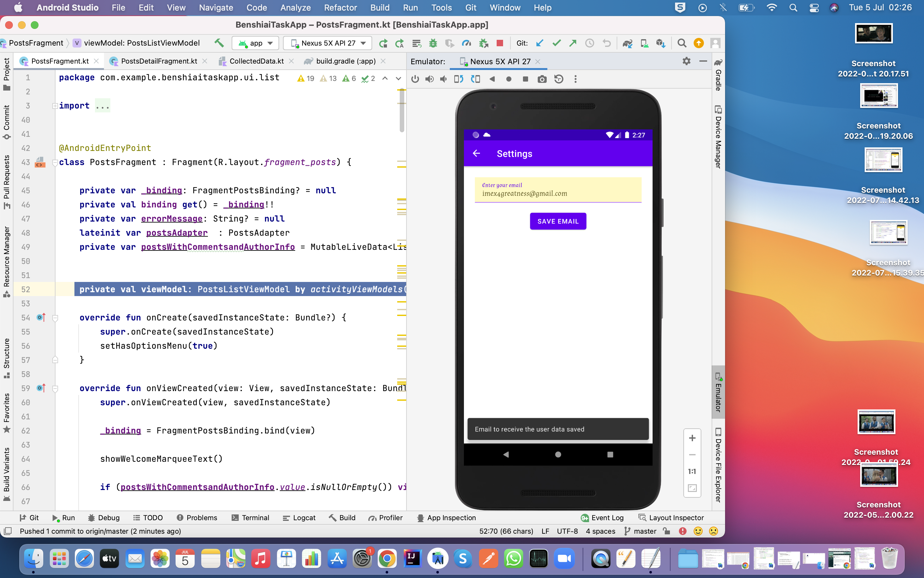Toggle the Gradle tool window sidebar
This screenshot has width=924, height=578.
718,75
